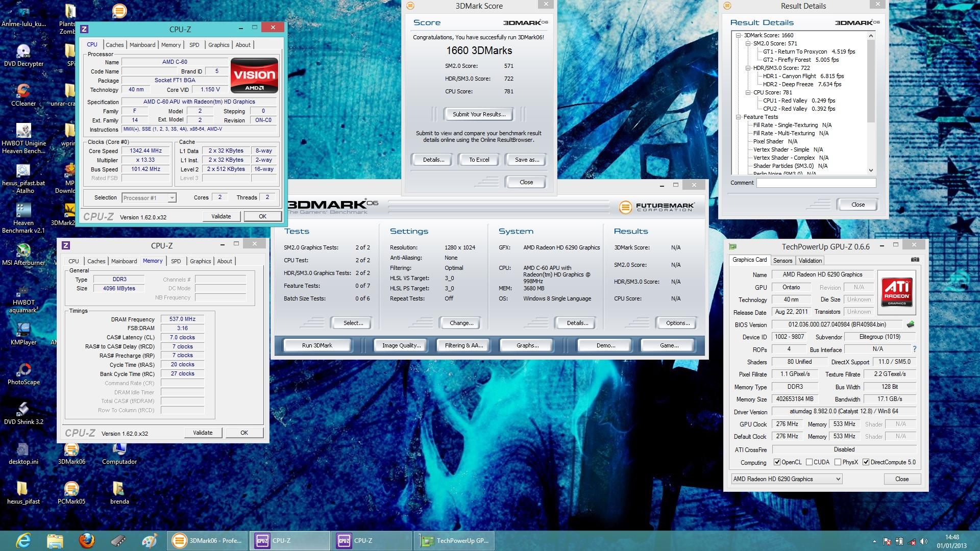Show hidden system tray icons arrow
980x551 pixels.
pyautogui.click(x=874, y=541)
